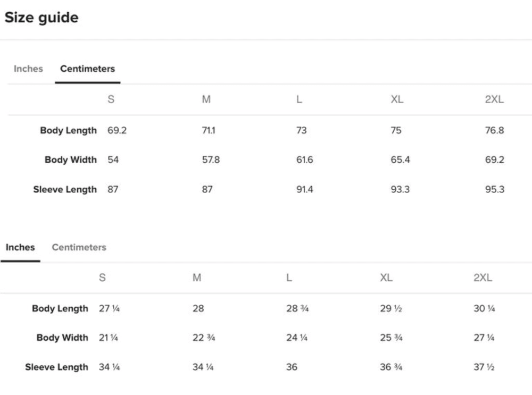Click Body Width label in inches table

pos(62,338)
